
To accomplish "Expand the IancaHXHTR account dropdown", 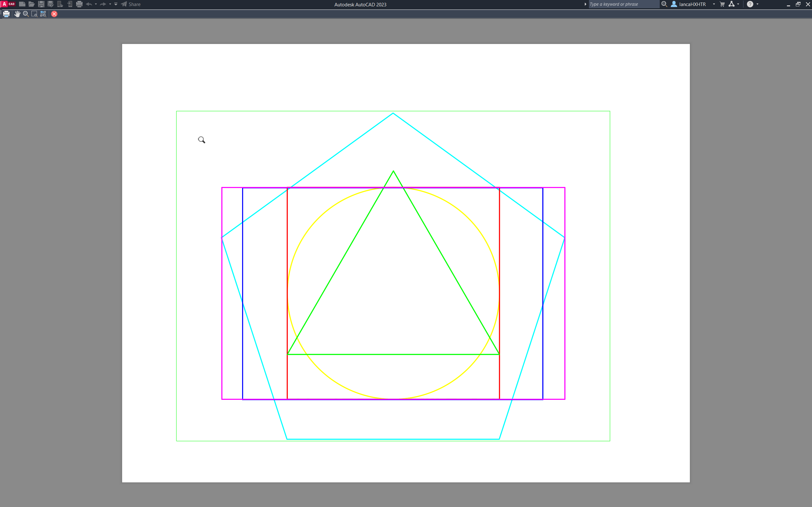I will coord(714,4).
